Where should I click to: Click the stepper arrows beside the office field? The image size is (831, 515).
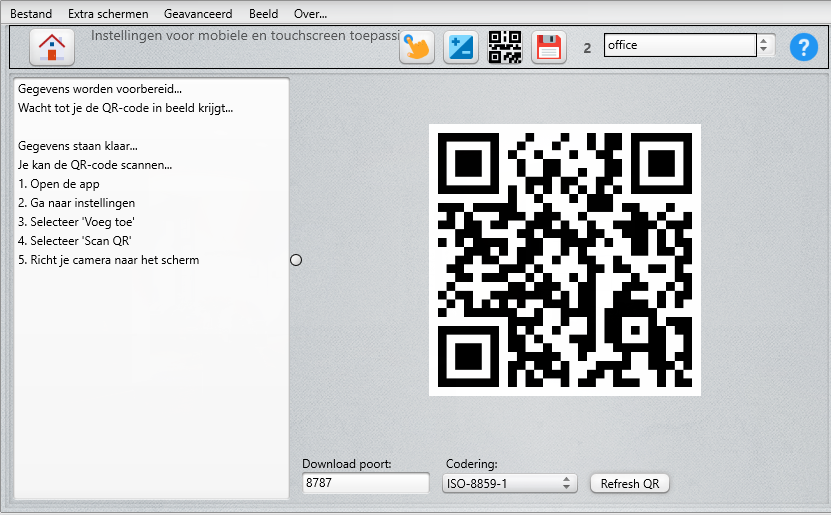pyautogui.click(x=764, y=45)
